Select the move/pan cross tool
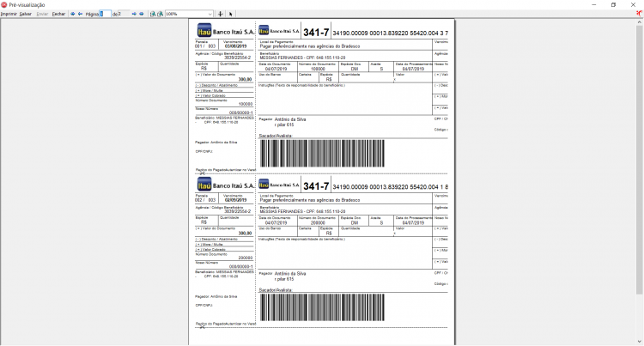The width and height of the screenshot is (644, 346). coord(221,14)
